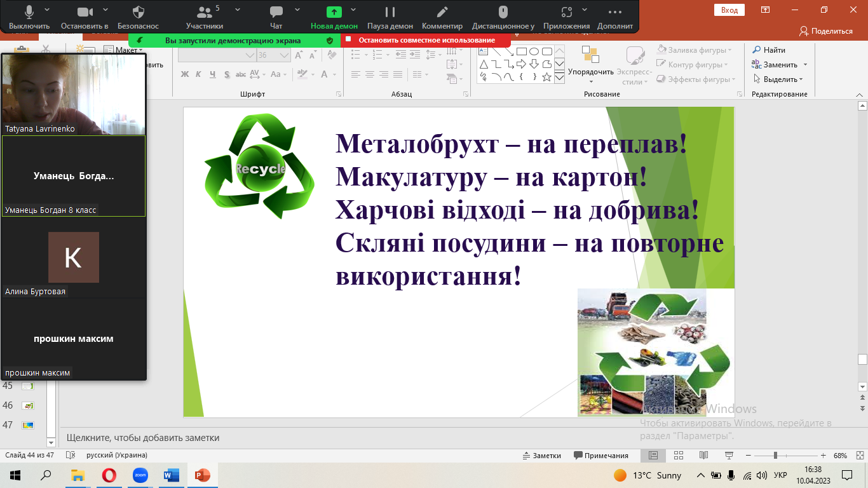The width and height of the screenshot is (868, 488).
Task: Toggle strikethrough text formatting
Action: point(241,74)
